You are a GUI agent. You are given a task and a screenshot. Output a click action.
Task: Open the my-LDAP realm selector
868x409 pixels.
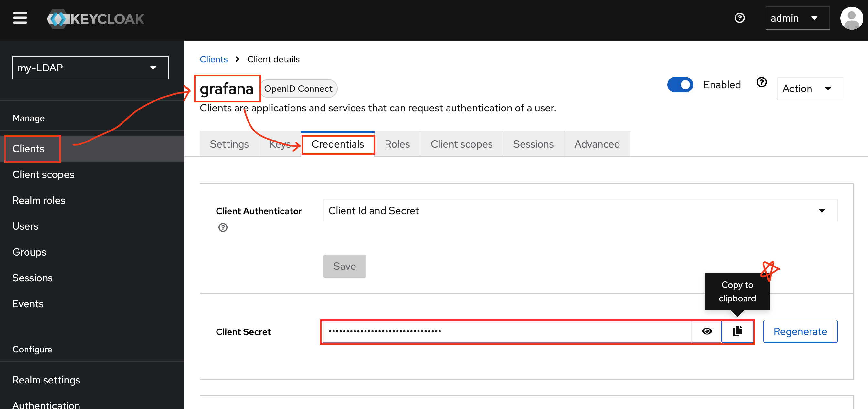[x=90, y=68]
